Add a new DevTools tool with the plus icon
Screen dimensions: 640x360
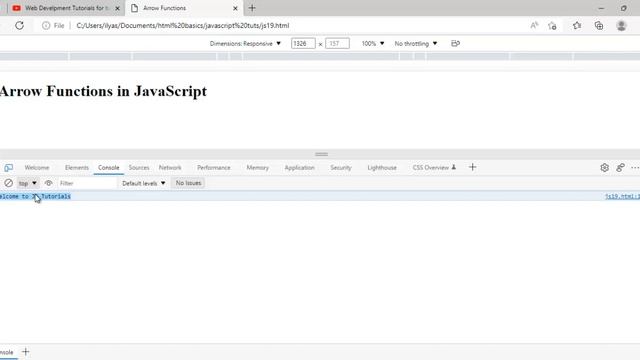[x=473, y=167]
